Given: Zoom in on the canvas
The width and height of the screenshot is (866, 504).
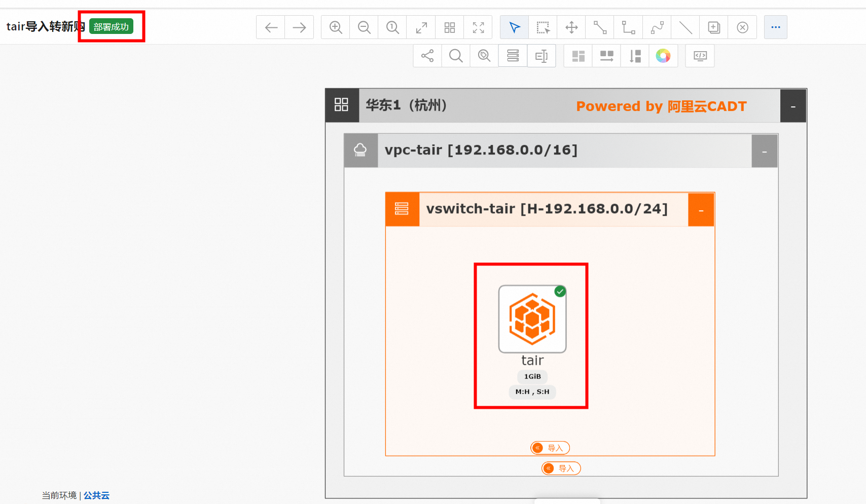Looking at the screenshot, I should point(336,27).
